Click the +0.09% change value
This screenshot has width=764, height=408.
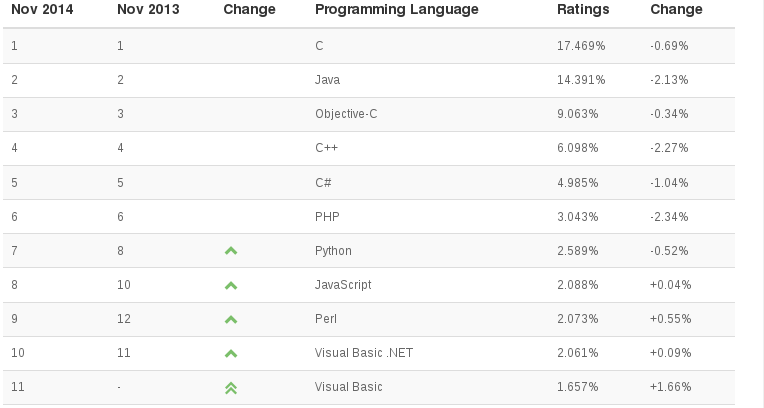click(671, 353)
